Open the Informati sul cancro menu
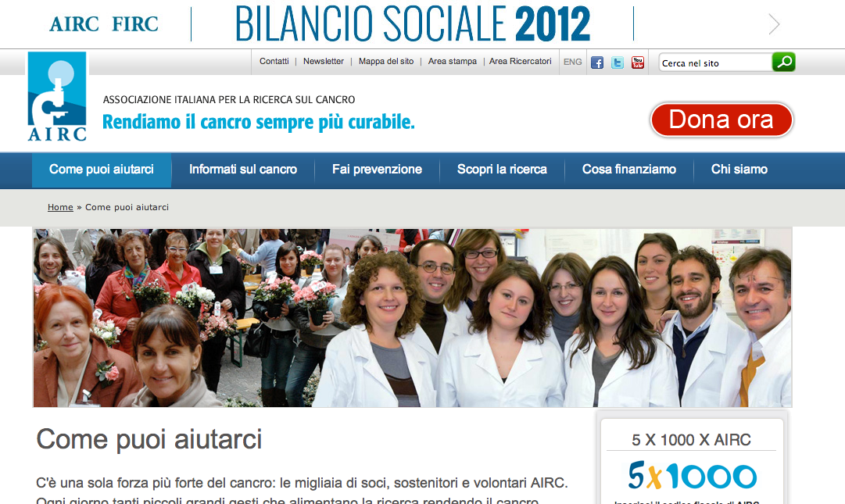 click(x=243, y=170)
